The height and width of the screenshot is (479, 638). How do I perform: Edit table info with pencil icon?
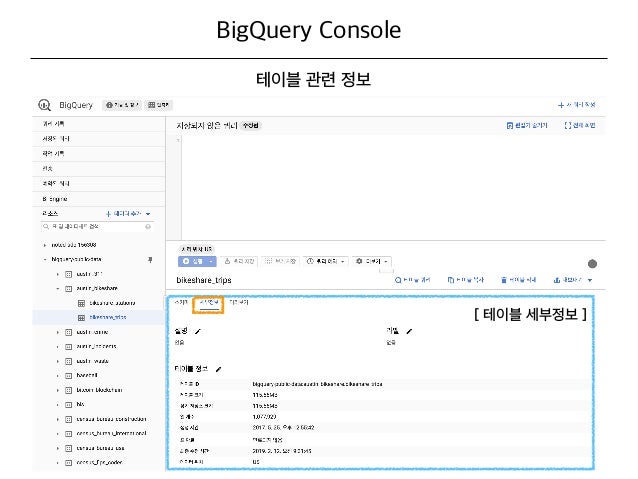coord(218,369)
